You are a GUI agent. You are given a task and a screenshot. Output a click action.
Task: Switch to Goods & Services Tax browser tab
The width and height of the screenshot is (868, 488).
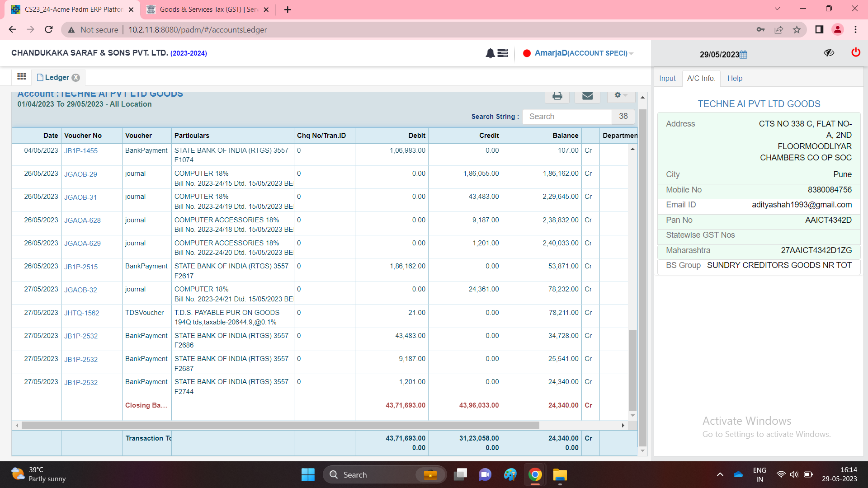pos(208,9)
